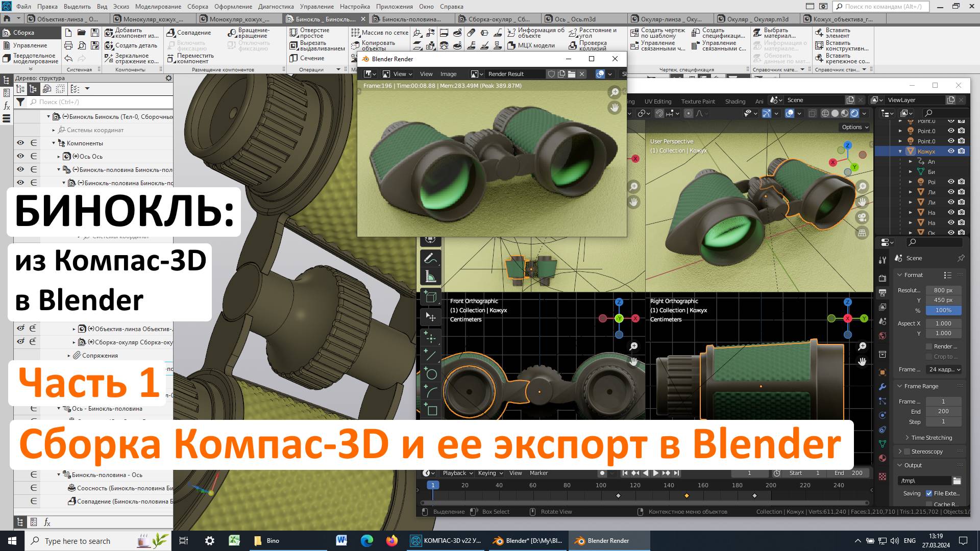Collapse the Компоненты tree node
The height and width of the screenshot is (551, 980).
[54, 143]
